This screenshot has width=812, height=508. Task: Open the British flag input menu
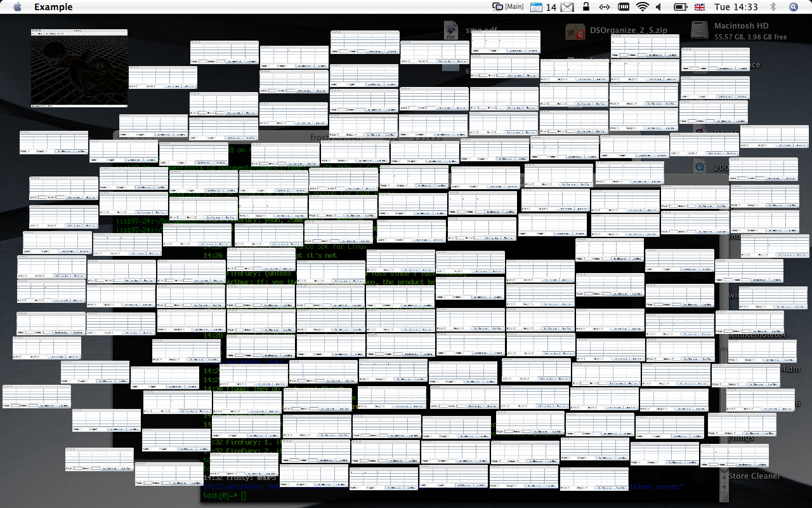pyautogui.click(x=700, y=7)
